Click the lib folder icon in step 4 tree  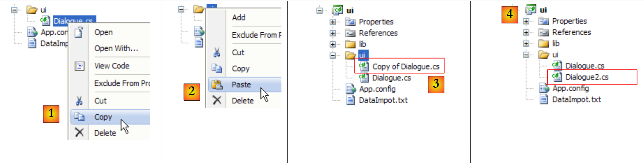[544, 43]
